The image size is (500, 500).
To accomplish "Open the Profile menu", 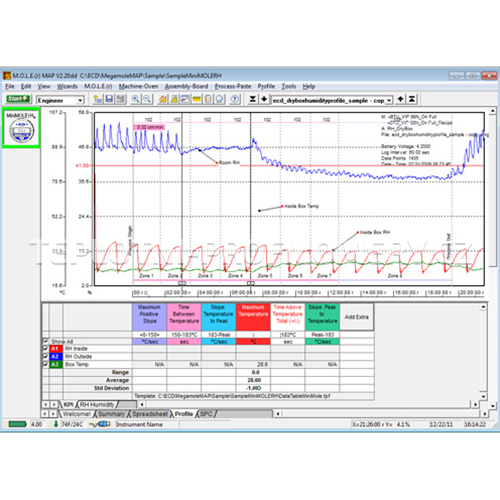I will coord(266,86).
